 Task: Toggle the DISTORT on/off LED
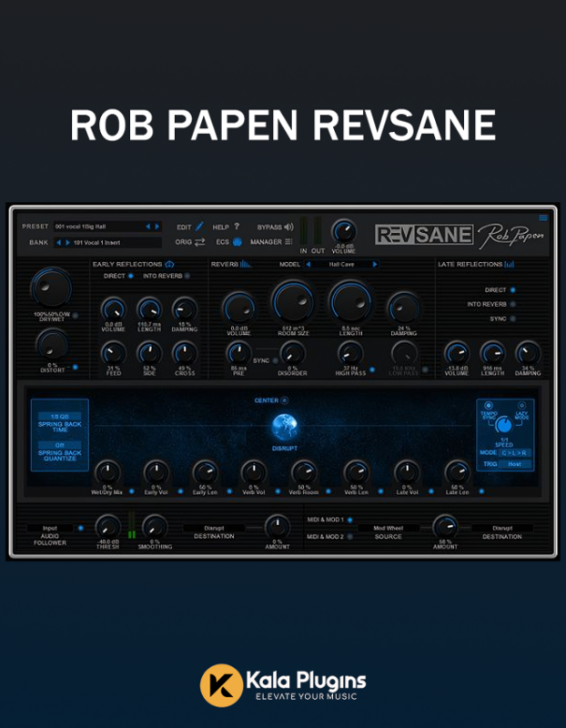coord(75,367)
